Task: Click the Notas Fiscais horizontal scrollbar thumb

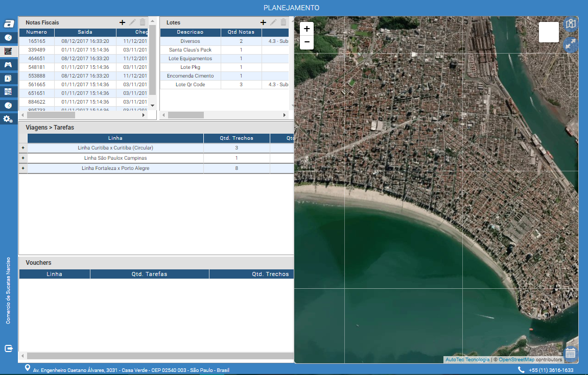Action: point(51,115)
